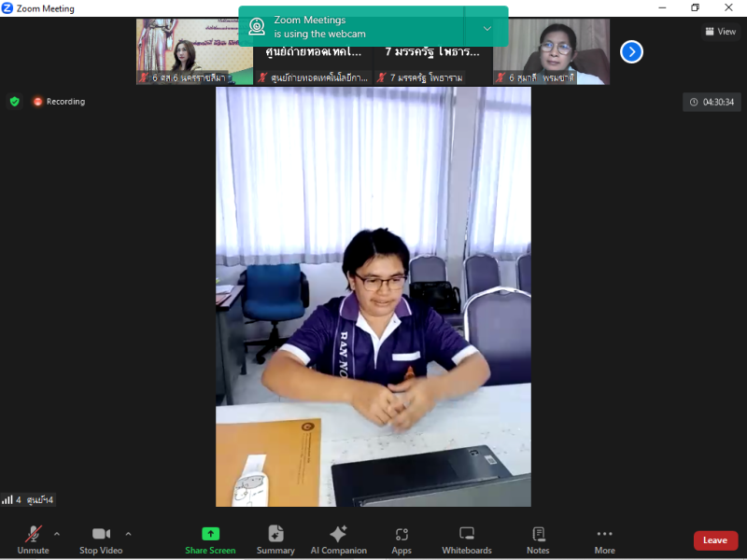Viewport: 747px width, 560px height.
Task: Start Share Screen
Action: point(210,539)
